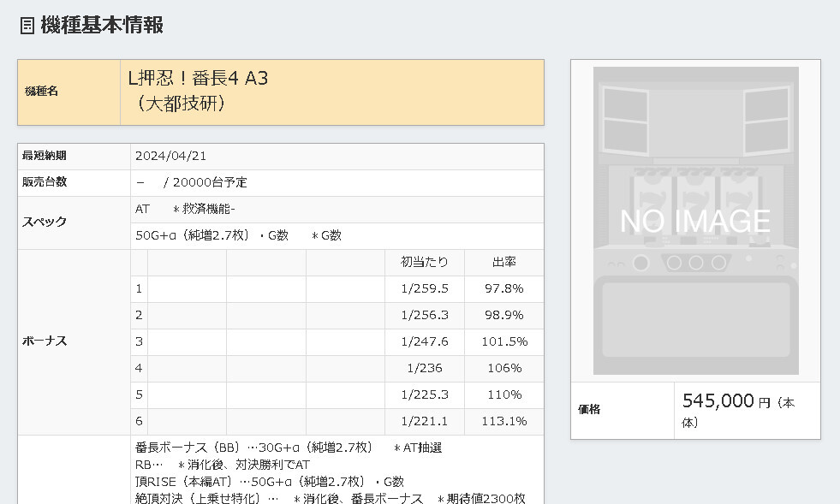
Task: Select the price 545,000 円
Action: tap(726, 401)
